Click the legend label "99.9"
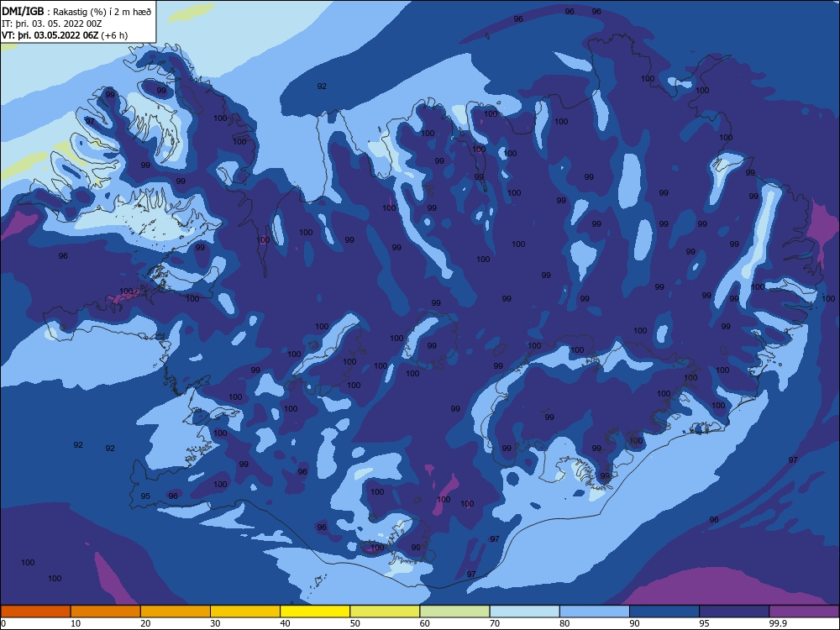 tap(778, 623)
